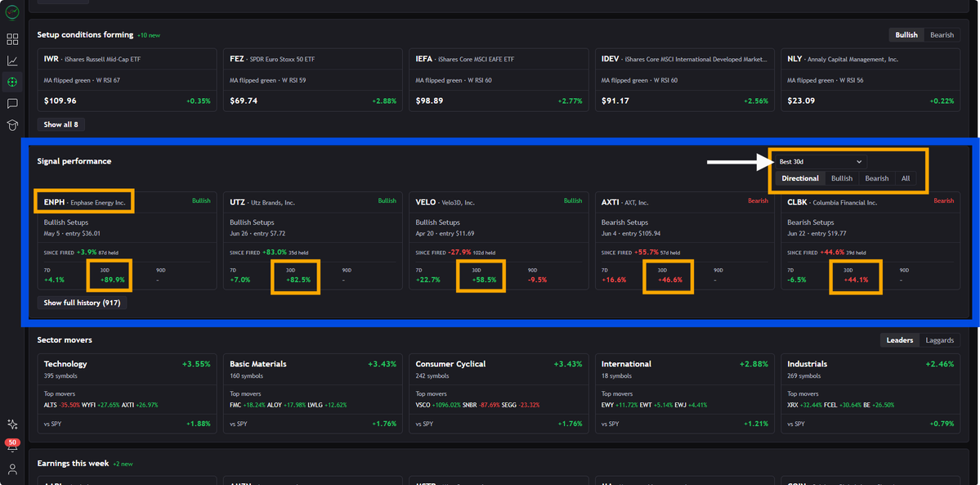
Task: Open UTZ Utz Brands signal card
Action: pos(313,241)
